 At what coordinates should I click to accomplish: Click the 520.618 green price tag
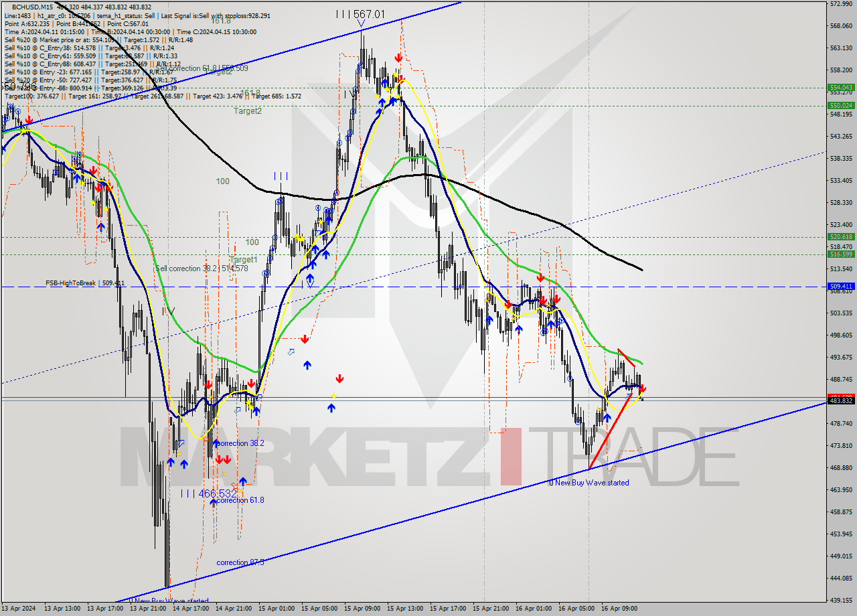pyautogui.click(x=841, y=236)
